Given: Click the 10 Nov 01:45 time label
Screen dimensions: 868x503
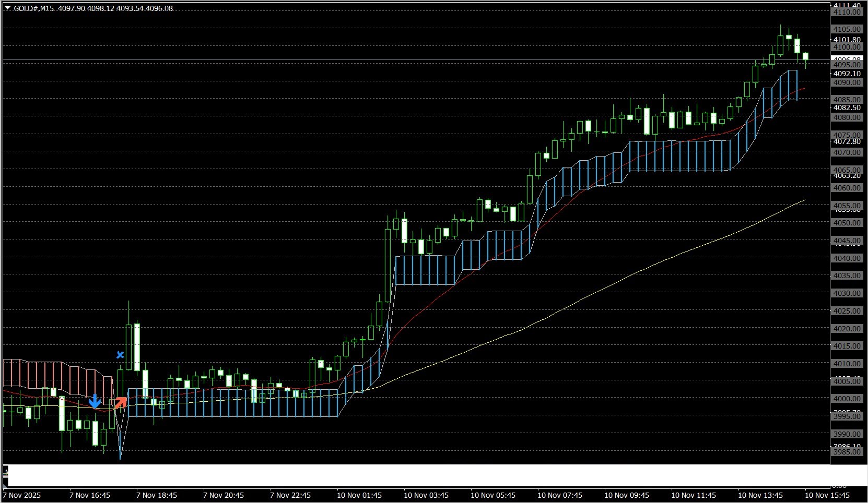Looking at the screenshot, I should click(x=359, y=495).
